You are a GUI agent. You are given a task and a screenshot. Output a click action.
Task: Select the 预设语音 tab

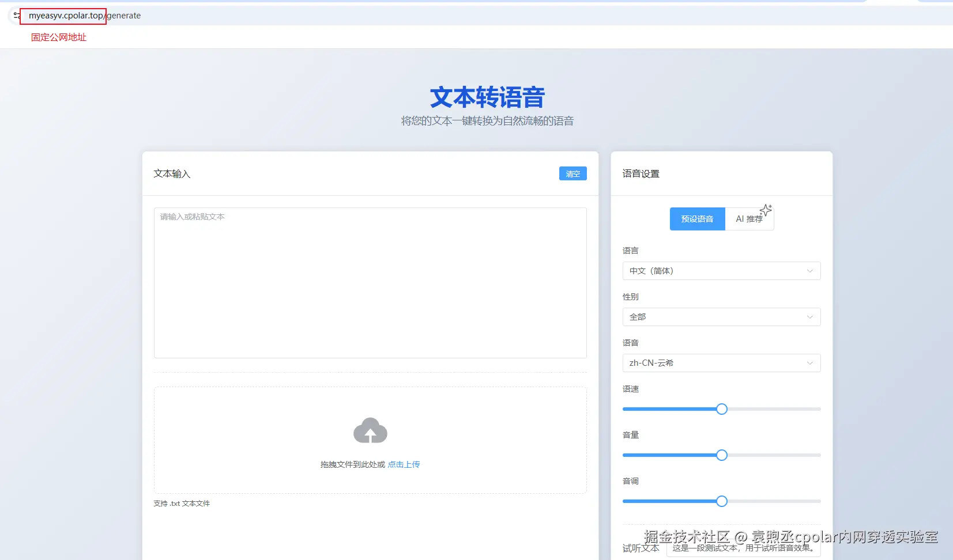tap(697, 219)
